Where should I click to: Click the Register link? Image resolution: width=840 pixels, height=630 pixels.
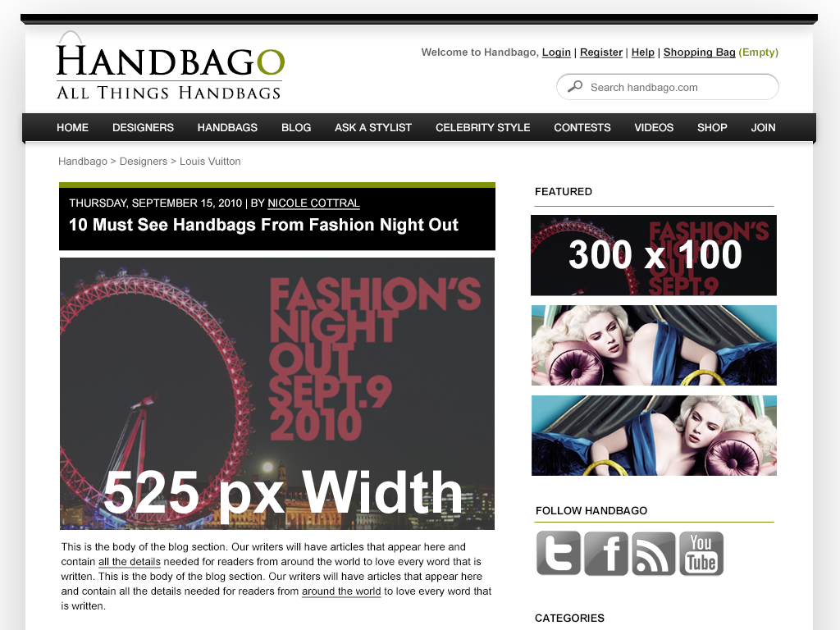pos(601,52)
